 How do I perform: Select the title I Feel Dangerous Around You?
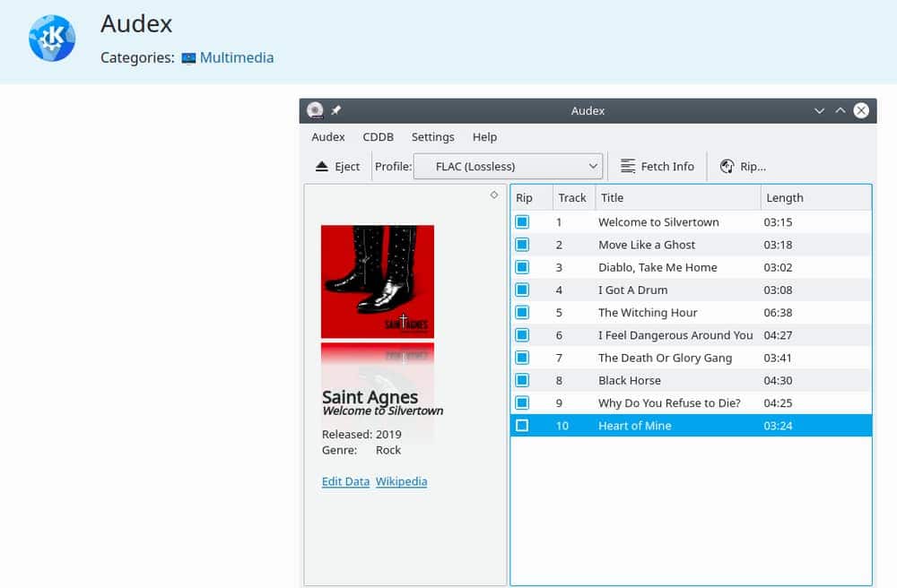(675, 335)
